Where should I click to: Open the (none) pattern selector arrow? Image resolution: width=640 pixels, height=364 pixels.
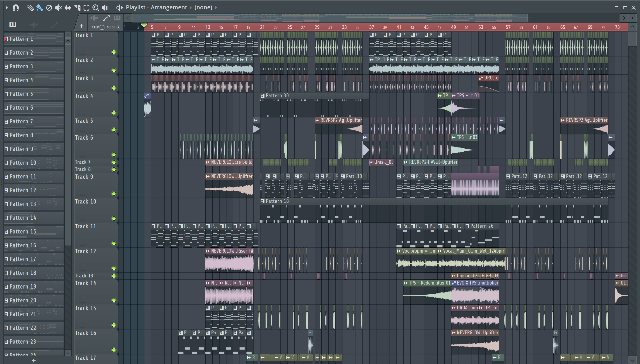(216, 8)
